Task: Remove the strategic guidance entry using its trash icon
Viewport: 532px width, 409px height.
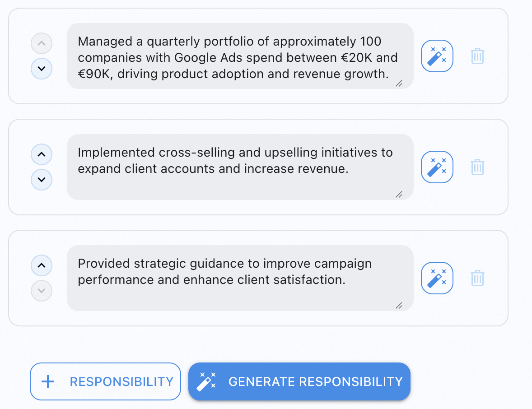Action: pos(478,278)
